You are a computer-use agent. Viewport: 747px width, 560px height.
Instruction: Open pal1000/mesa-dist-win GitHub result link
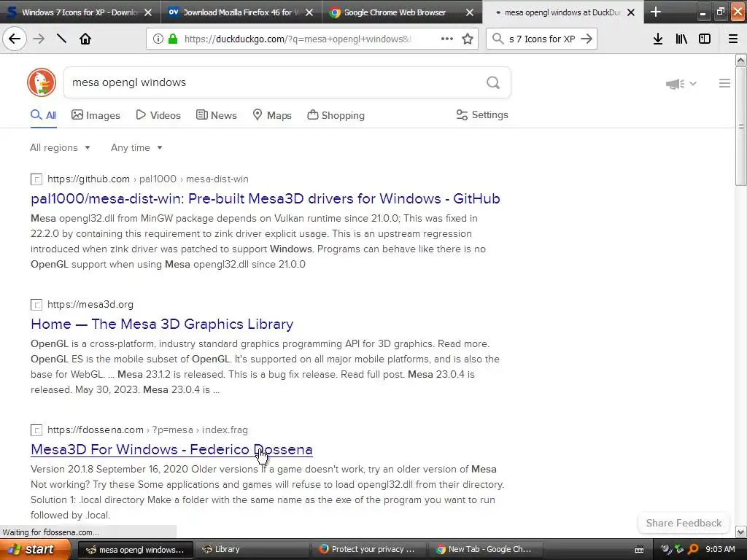coord(266,198)
